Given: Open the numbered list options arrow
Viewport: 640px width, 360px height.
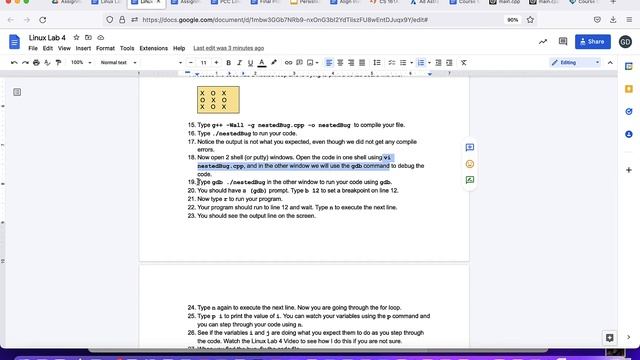Looking at the screenshot, I should click(x=429, y=63).
